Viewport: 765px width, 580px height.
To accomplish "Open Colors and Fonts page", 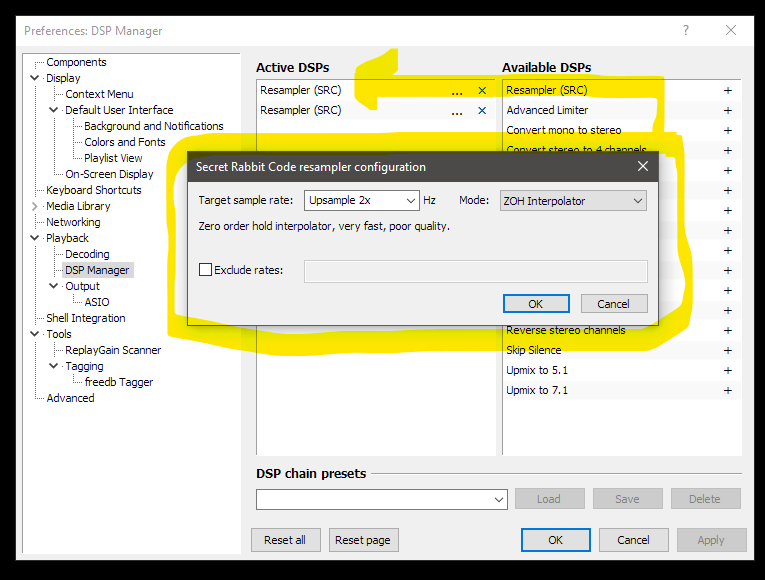I will pos(125,142).
